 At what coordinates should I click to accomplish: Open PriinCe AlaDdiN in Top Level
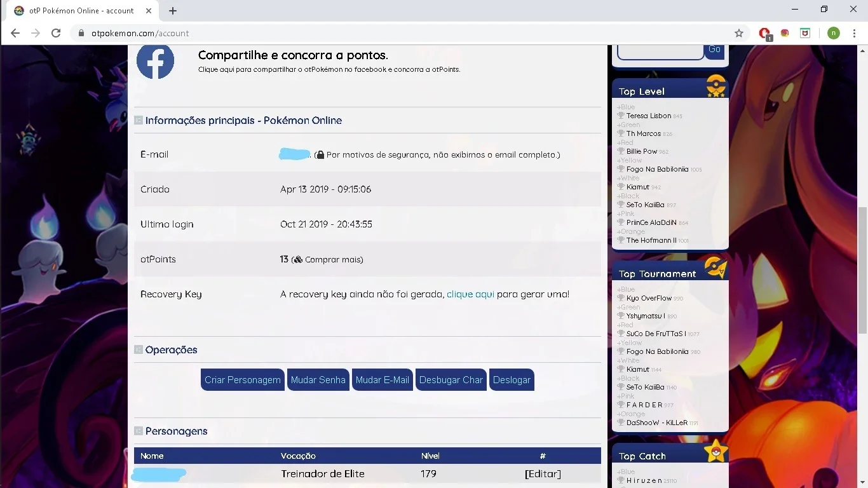(x=652, y=222)
